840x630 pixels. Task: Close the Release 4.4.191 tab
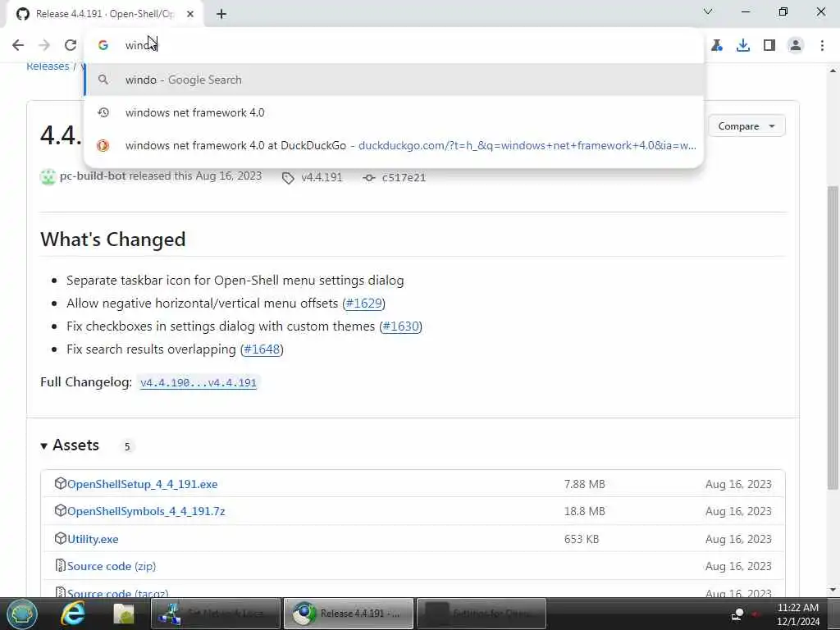(190, 14)
